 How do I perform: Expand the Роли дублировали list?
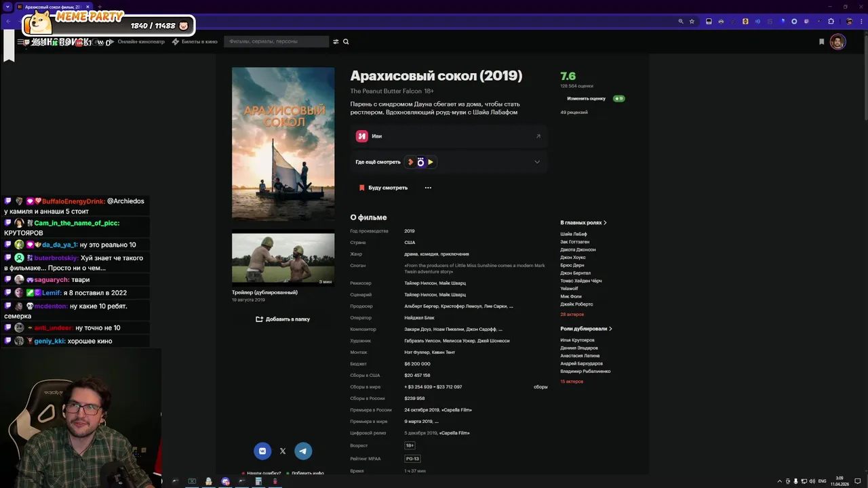coord(586,329)
